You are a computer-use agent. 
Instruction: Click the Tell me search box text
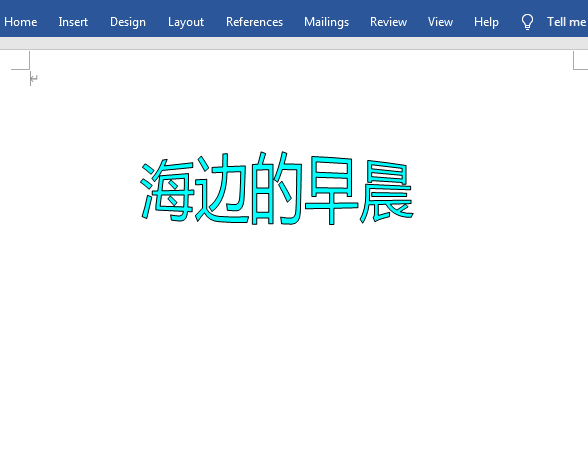click(566, 22)
